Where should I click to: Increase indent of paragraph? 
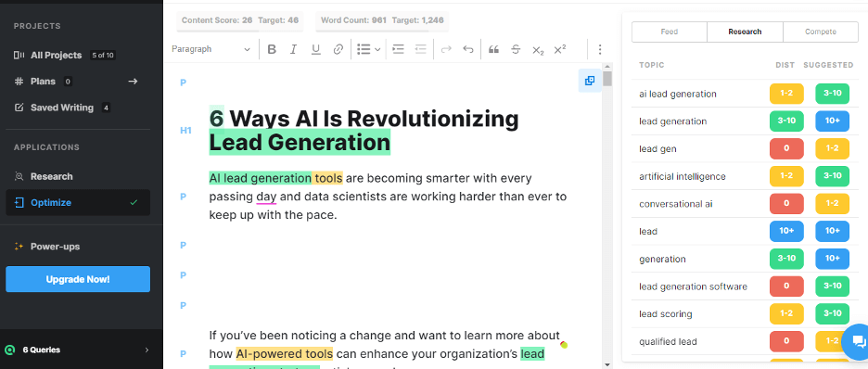coord(398,49)
